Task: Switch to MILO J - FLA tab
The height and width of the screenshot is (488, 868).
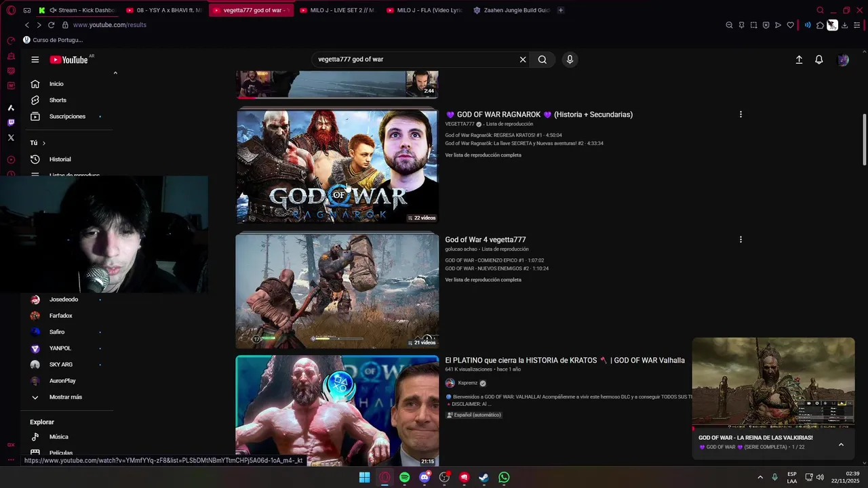Action: pyautogui.click(x=425, y=10)
